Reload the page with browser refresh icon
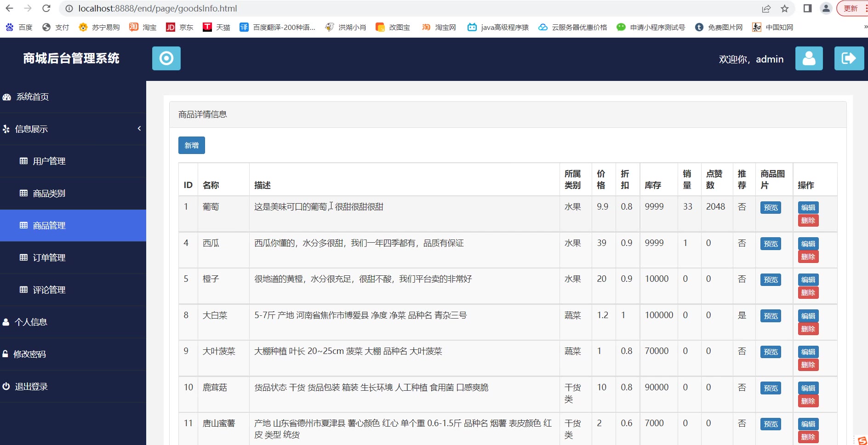This screenshot has width=868, height=445. pos(46,8)
